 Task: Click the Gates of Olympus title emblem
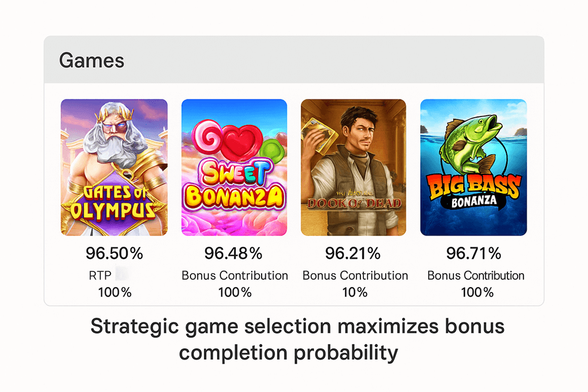point(114,203)
